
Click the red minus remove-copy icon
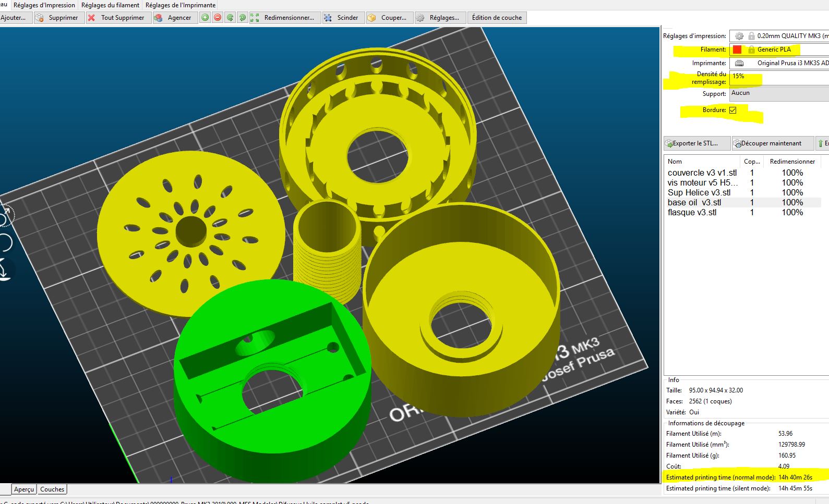point(218,18)
